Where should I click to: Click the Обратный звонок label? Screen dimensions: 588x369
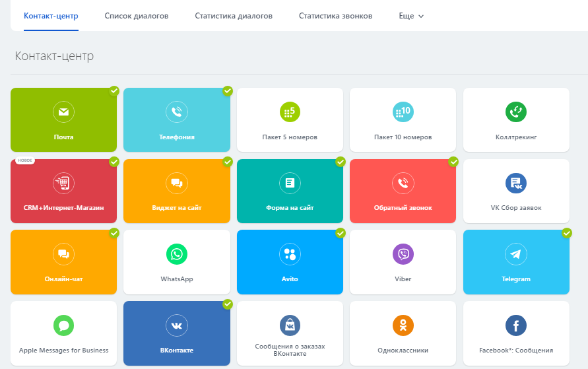click(x=403, y=208)
